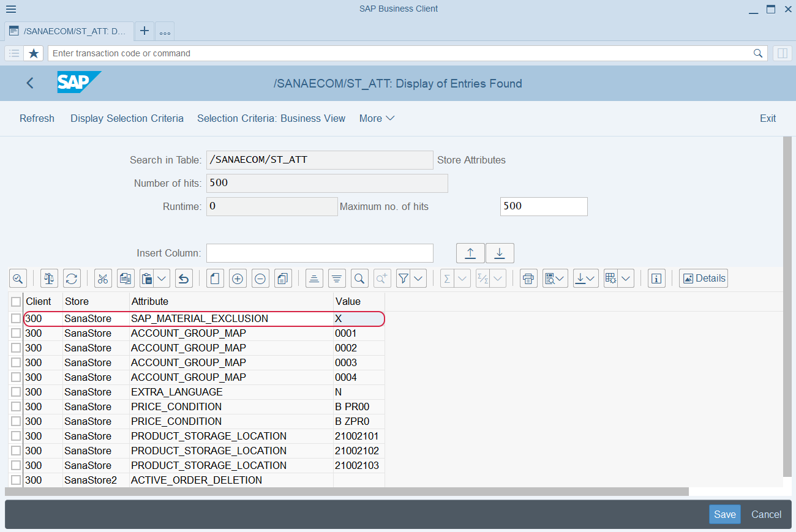Click Exit in the menu bar

coord(768,118)
